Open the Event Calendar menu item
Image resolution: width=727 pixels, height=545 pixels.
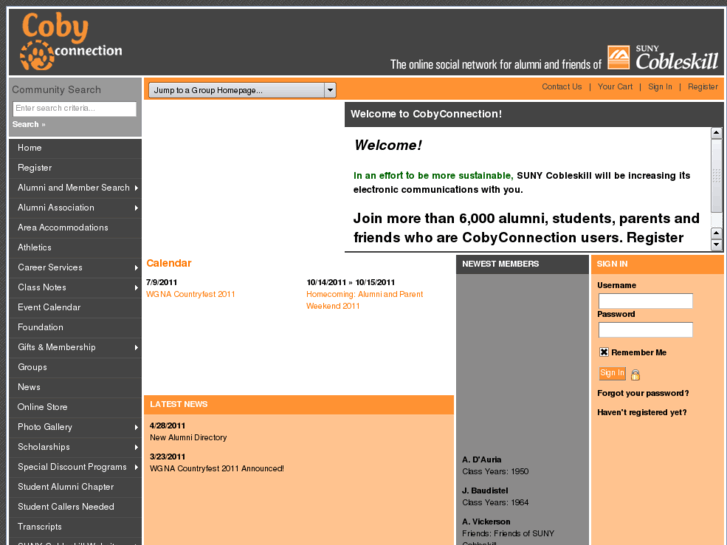tap(75, 308)
